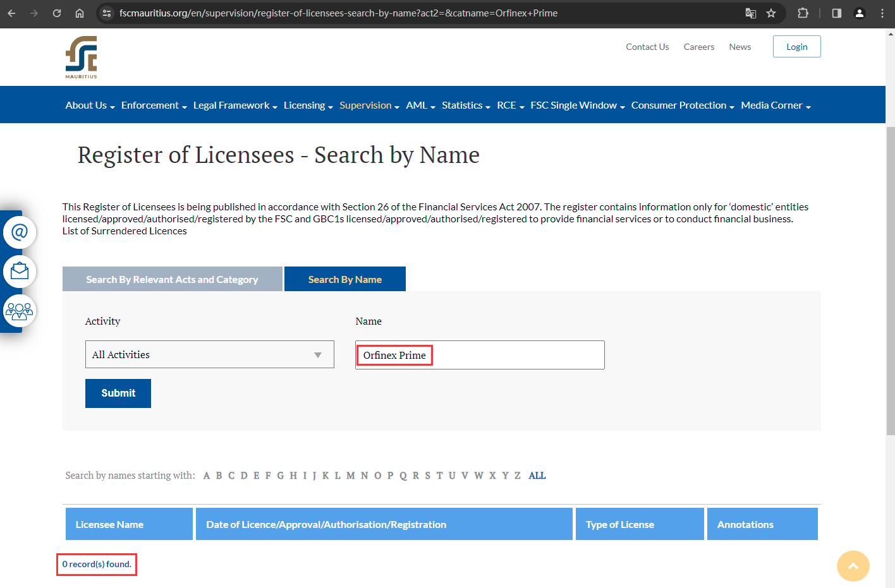Viewport: 895px width, 588px height.
Task: Open the email @ floating icon
Action: click(20, 232)
